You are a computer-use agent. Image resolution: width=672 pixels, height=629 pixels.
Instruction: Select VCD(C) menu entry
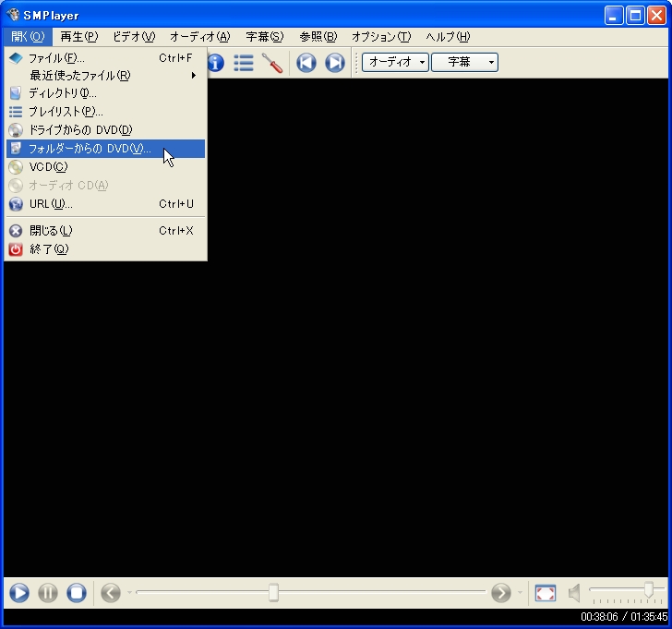pos(105,167)
